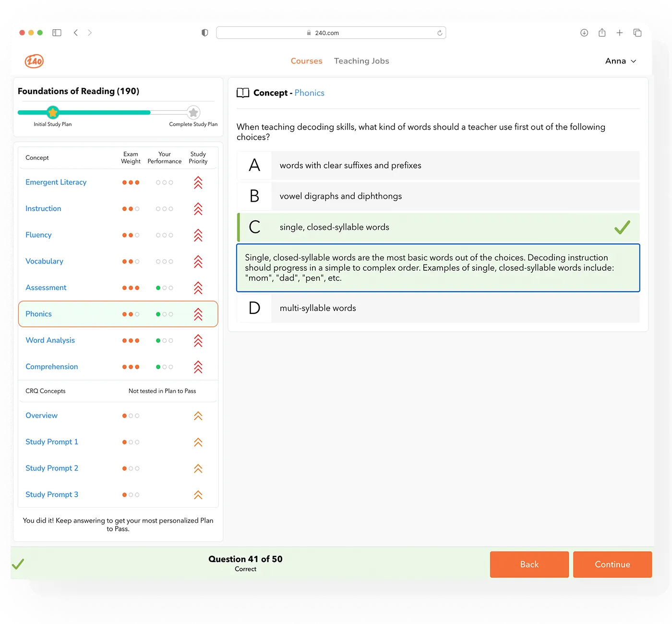
Task: Click Overview orange priority chevrons
Action: (198, 416)
